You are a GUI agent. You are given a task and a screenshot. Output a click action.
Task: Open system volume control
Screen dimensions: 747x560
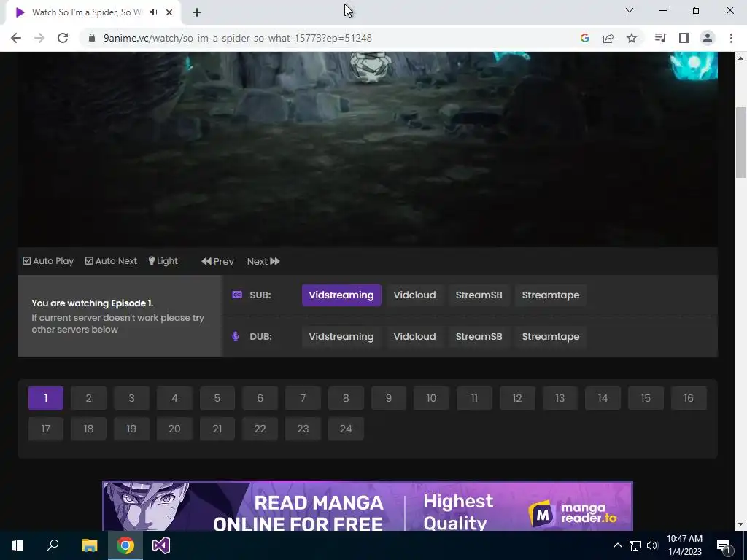[652, 545]
